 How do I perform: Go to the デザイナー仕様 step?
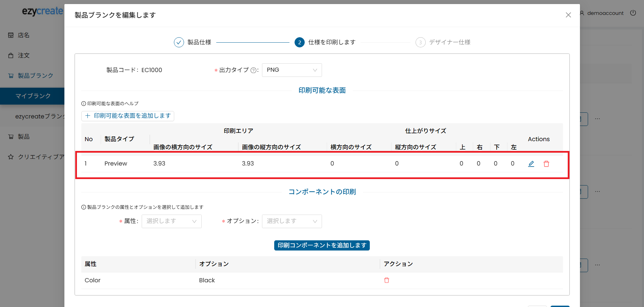tap(449, 42)
